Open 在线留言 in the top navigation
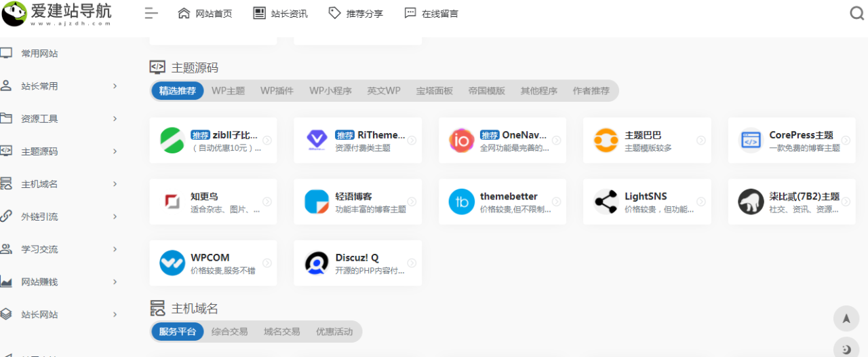 (x=431, y=14)
